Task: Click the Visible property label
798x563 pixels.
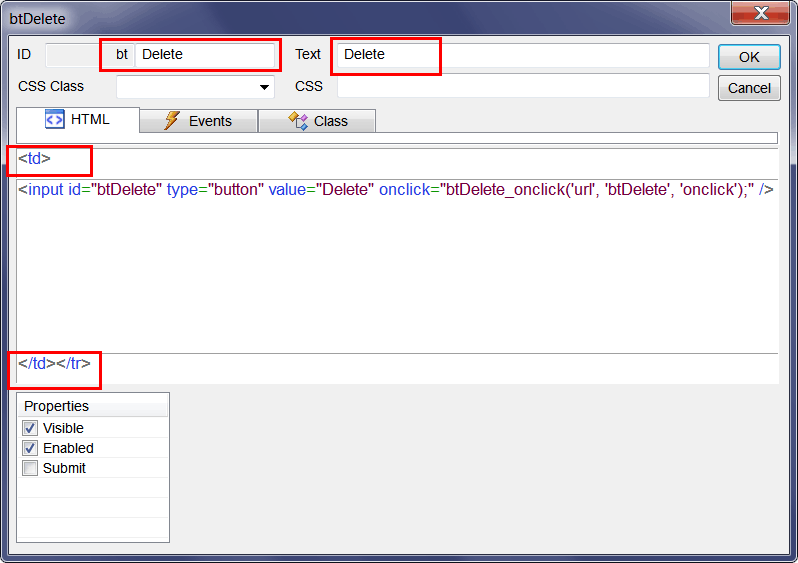Action: tap(63, 428)
